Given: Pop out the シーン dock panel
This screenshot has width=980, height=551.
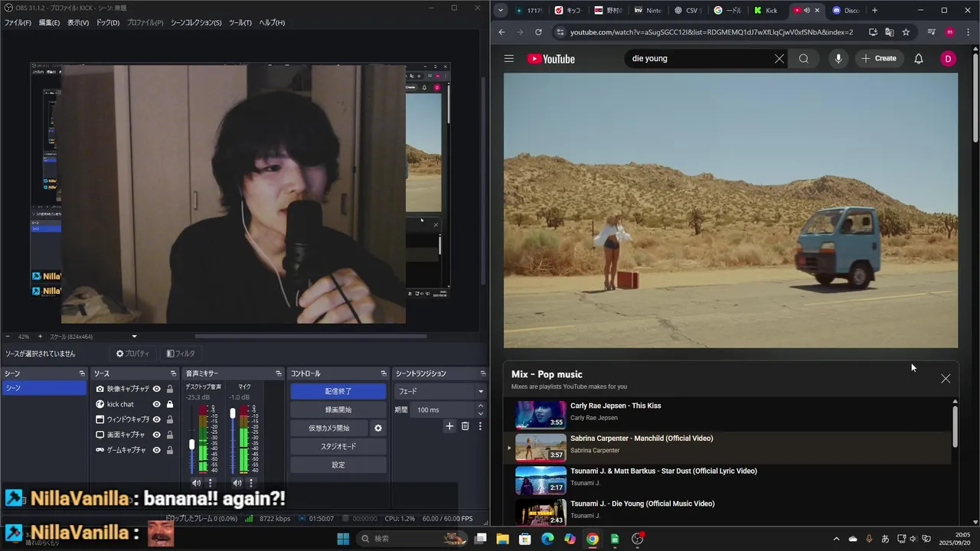Looking at the screenshot, I should 82,373.
